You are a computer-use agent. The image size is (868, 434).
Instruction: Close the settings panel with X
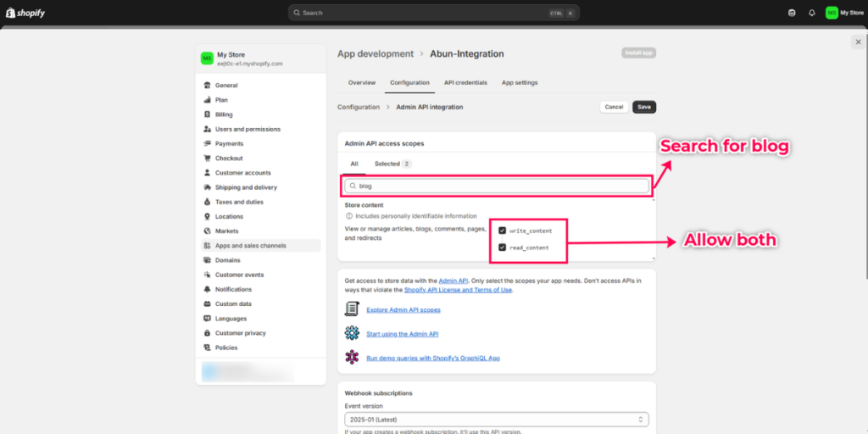pos(858,42)
